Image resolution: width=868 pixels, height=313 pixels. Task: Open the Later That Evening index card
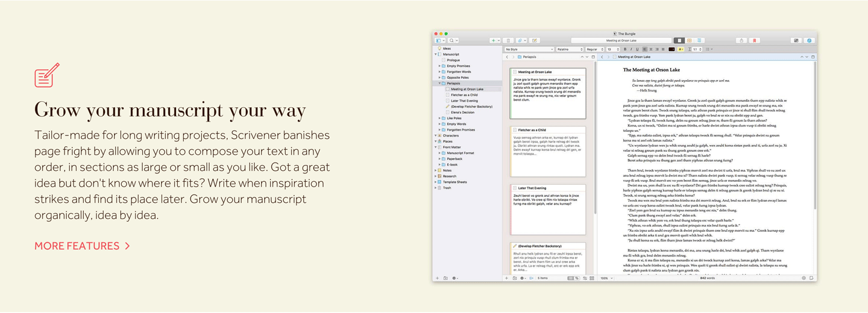point(548,208)
